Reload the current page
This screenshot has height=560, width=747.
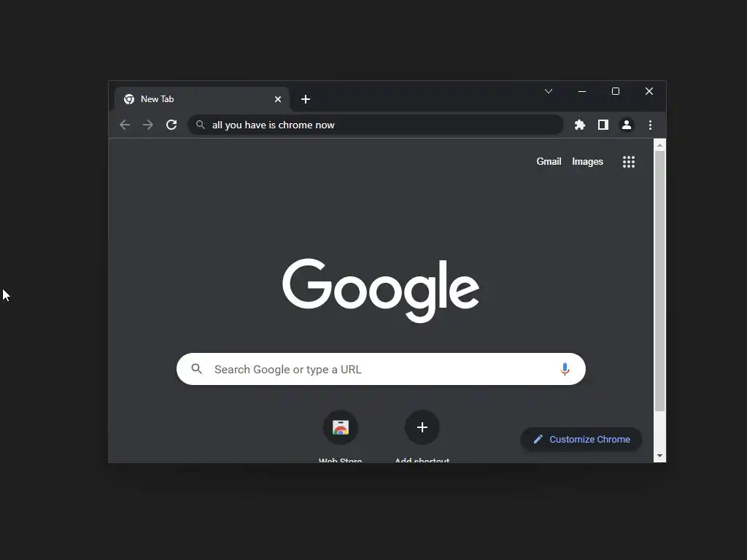(x=171, y=125)
